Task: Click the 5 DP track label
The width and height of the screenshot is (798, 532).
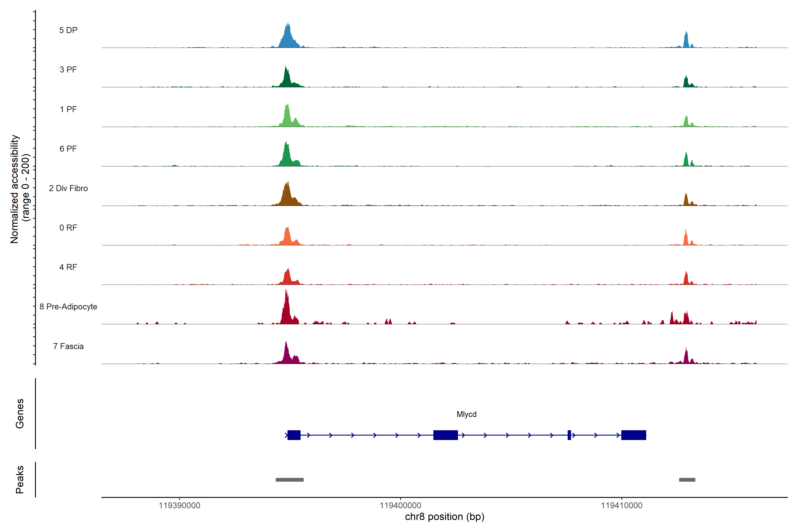Action: (68, 30)
